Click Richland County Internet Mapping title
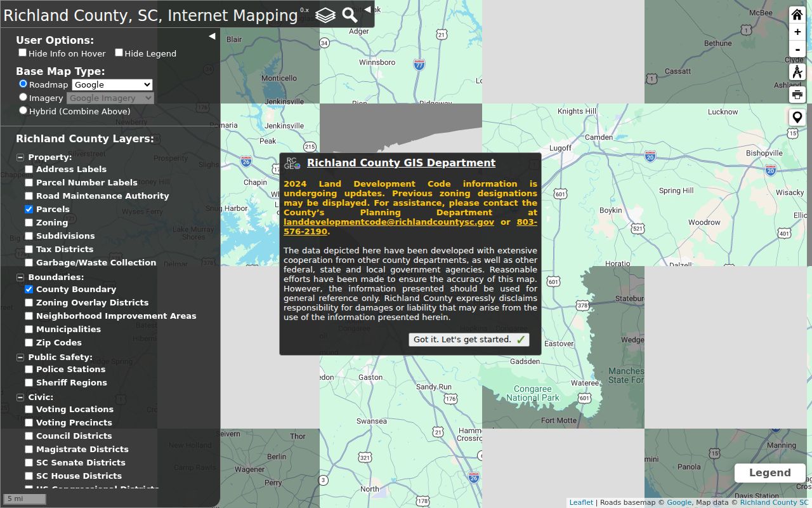812x508 pixels. click(x=150, y=15)
